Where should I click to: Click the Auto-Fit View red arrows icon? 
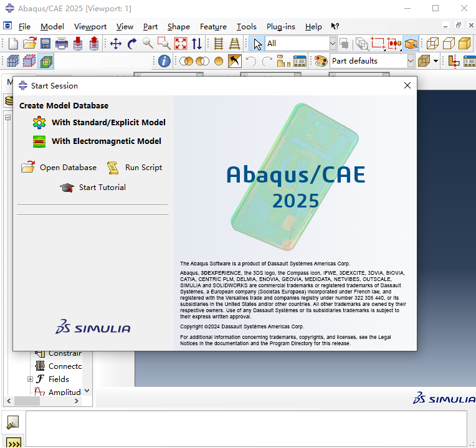(x=181, y=44)
